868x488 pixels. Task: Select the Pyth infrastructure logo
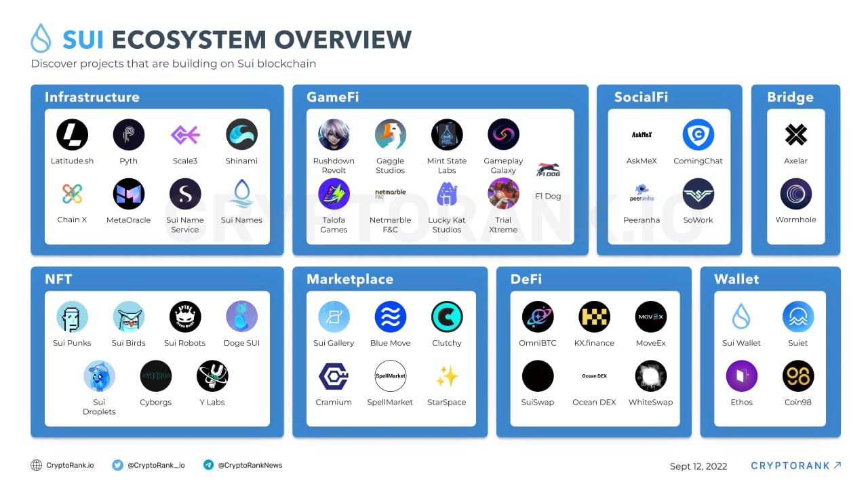[129, 134]
